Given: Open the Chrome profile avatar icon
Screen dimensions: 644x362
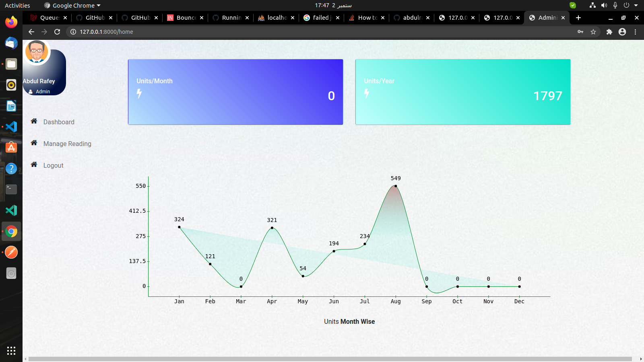Looking at the screenshot, I should [x=622, y=32].
